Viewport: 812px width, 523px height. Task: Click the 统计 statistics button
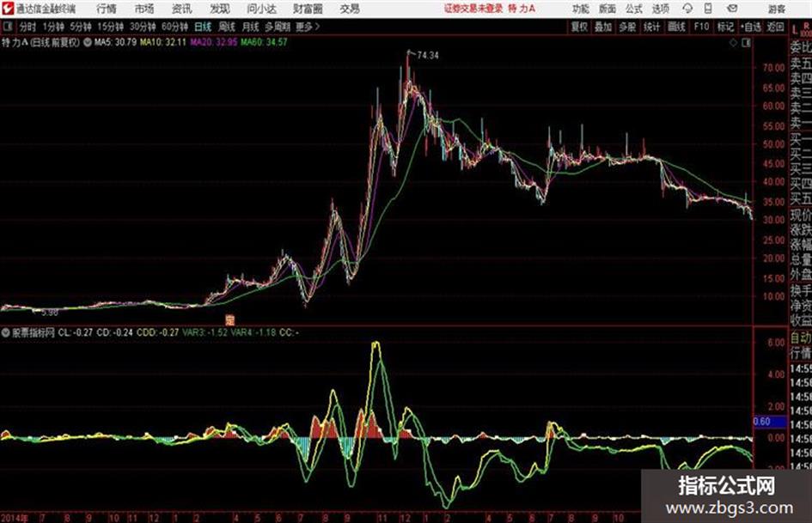click(651, 27)
